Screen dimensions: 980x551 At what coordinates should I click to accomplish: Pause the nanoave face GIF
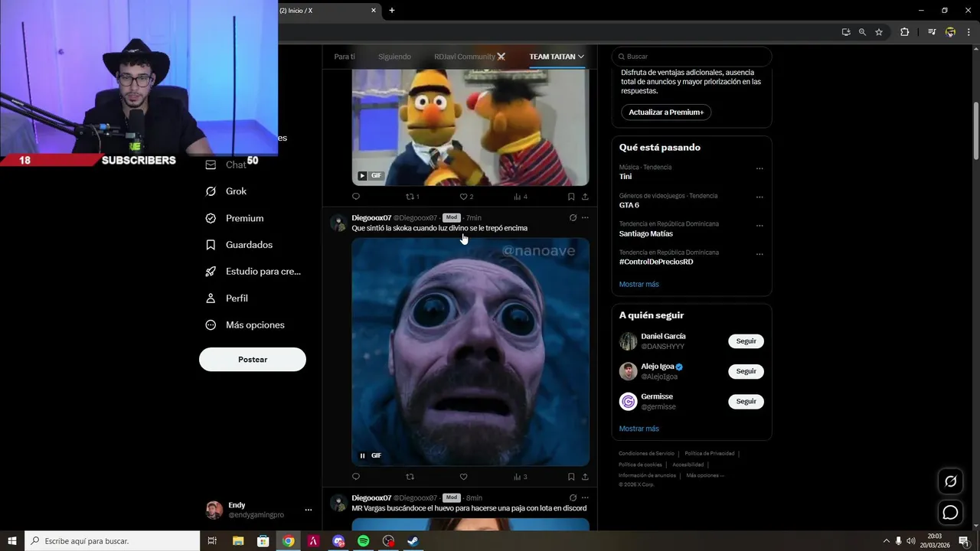(362, 455)
